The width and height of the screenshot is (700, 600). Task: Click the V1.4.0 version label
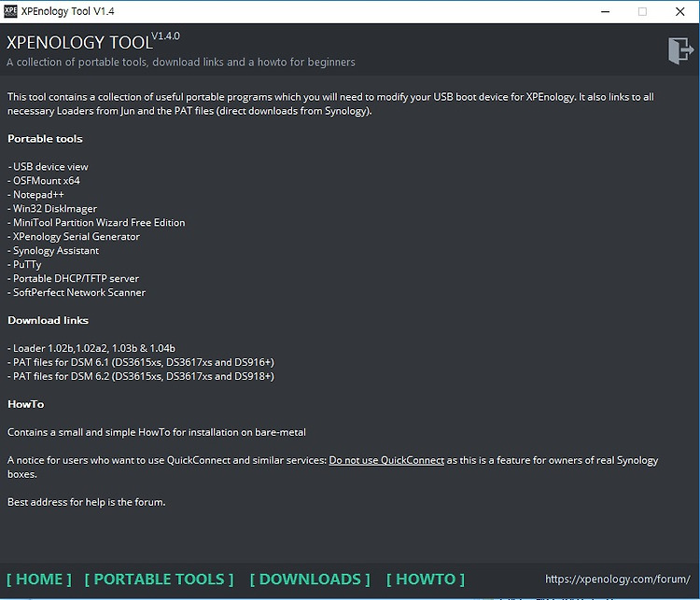(x=165, y=36)
